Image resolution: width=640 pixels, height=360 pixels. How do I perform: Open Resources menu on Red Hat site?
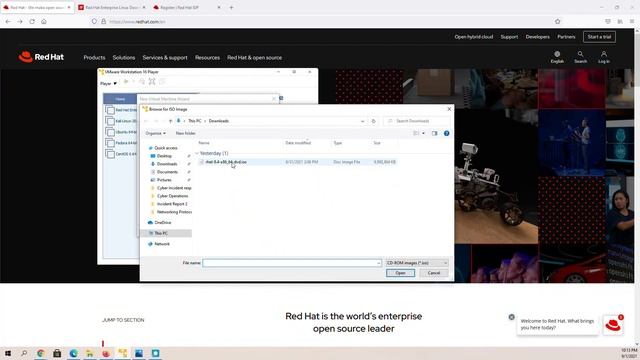coord(207,58)
